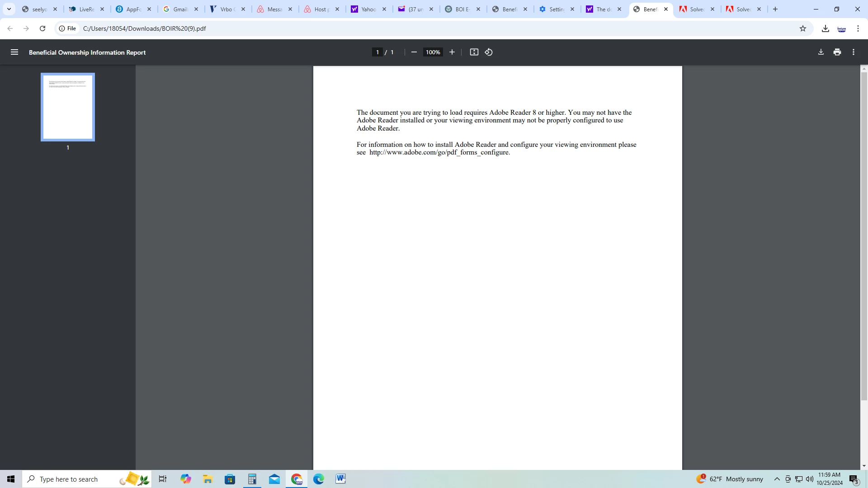The image size is (868, 488).
Task: Open Chrome downloads icon
Action: [x=825, y=28]
